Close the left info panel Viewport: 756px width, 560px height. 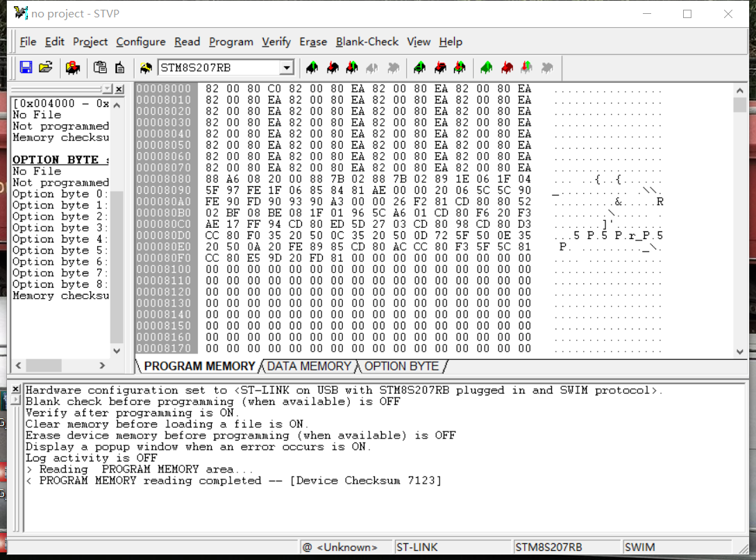(119, 89)
